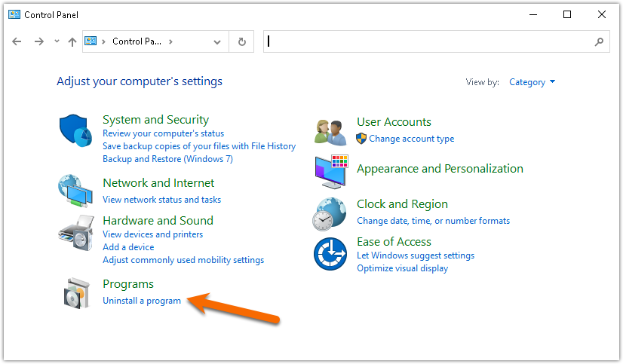Go back with the Back arrow

tap(17, 41)
